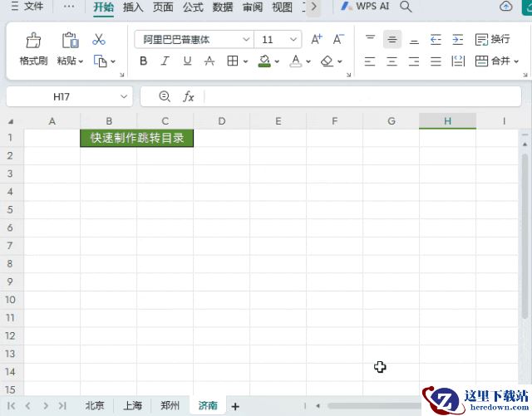Toggle bold formatting
The image size is (532, 416).
(143, 61)
